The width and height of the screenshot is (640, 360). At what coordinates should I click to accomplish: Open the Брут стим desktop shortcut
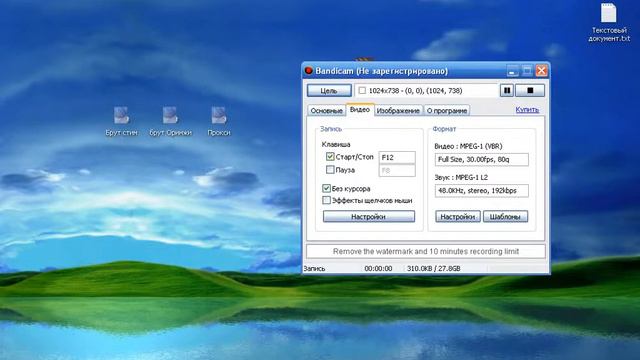121,121
